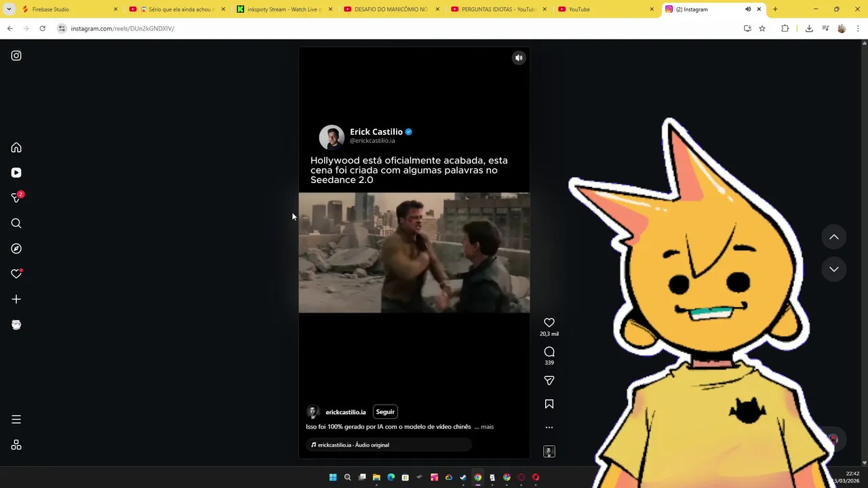Open the erickcastilio.ia username link
The height and width of the screenshot is (488, 868).
coord(345,412)
